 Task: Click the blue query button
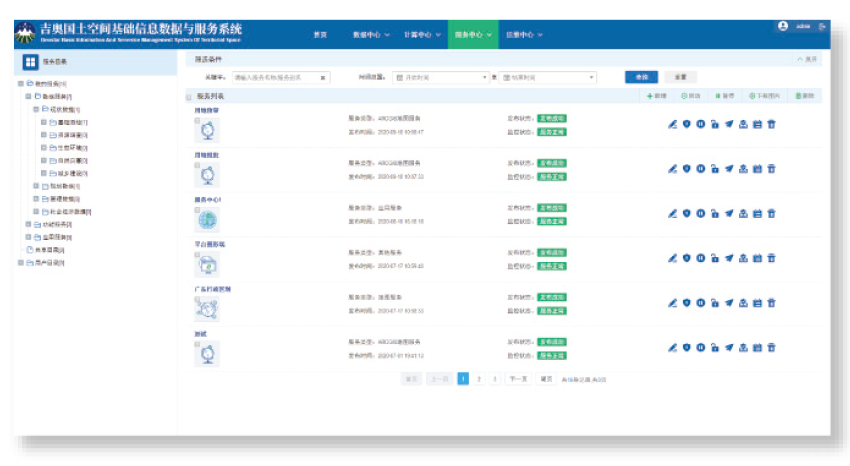641,77
